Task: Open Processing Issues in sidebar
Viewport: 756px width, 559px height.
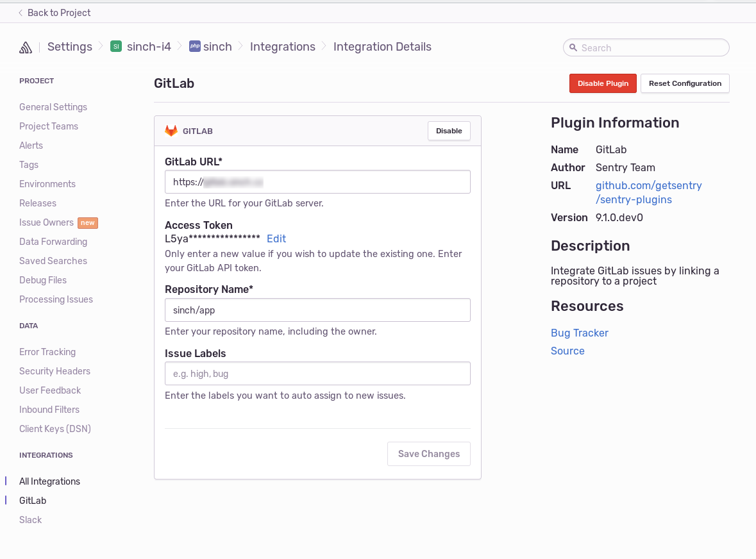Action: pyautogui.click(x=56, y=300)
